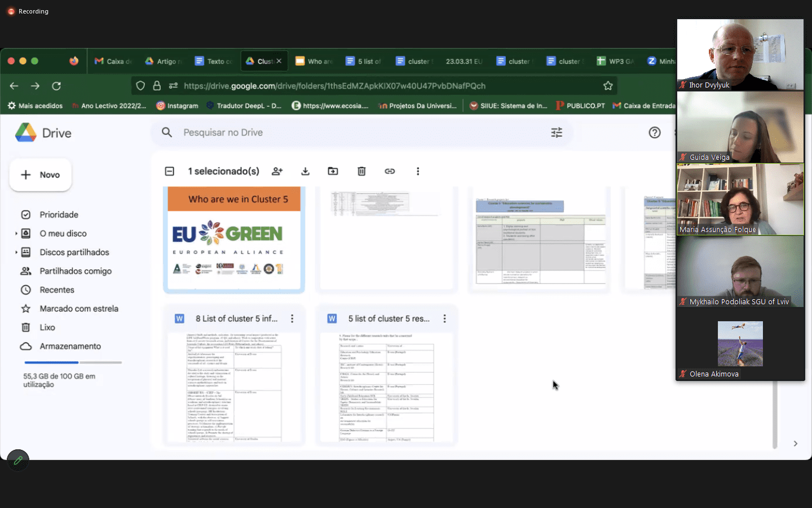
Task: Open Lixo (trash) in sidebar
Action: click(47, 327)
